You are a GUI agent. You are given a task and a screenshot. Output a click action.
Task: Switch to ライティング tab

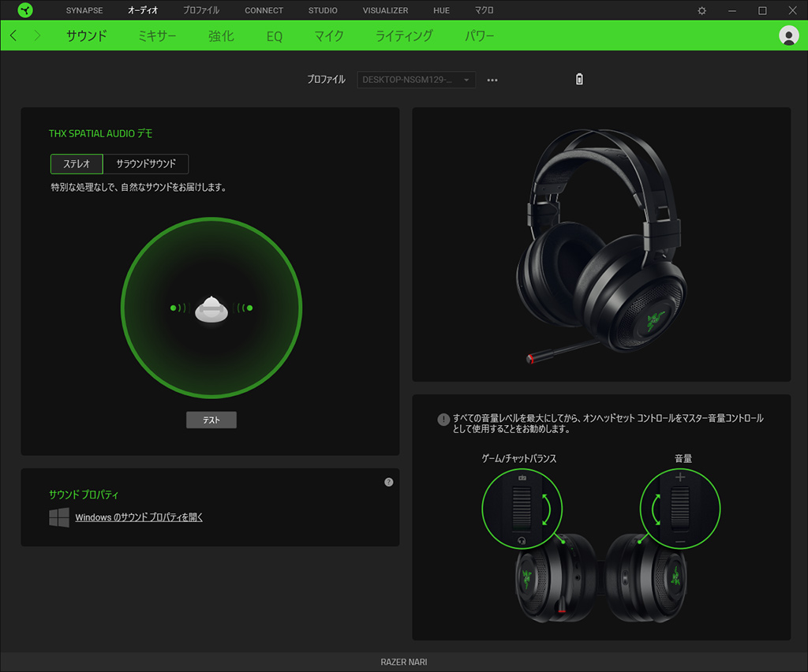(404, 35)
